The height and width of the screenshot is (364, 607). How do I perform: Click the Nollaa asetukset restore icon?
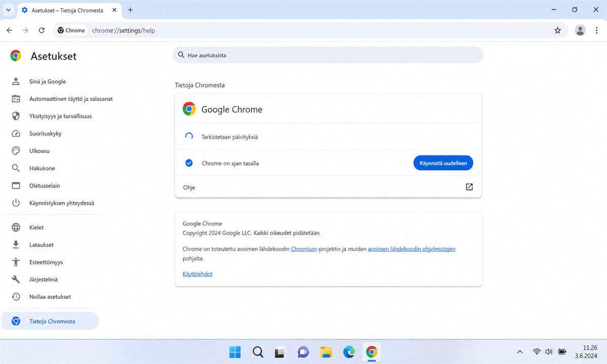tap(16, 297)
